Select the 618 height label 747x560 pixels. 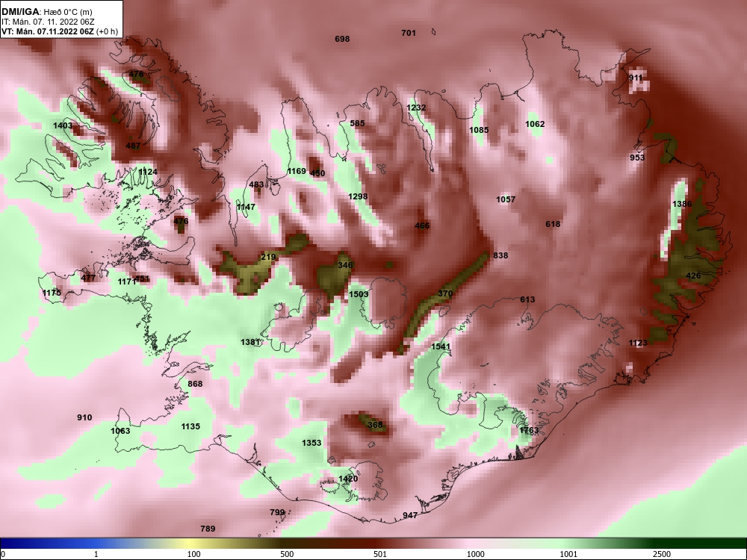pyautogui.click(x=553, y=224)
